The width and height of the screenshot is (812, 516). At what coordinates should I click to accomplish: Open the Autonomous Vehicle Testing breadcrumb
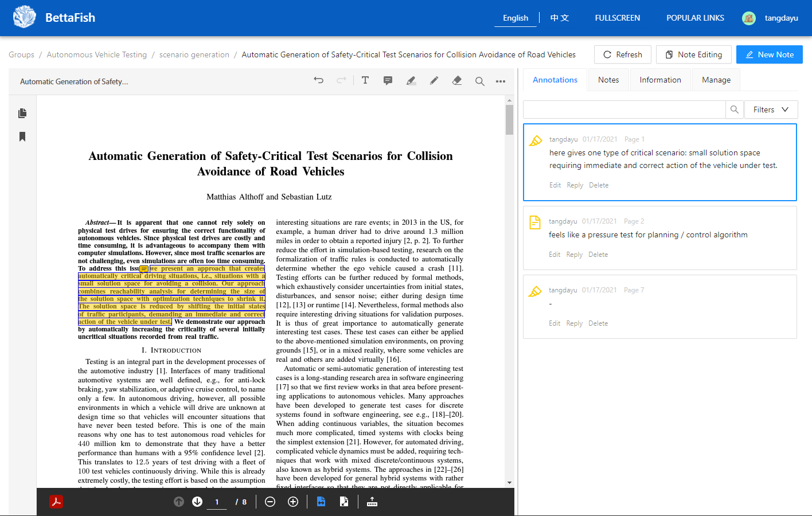pos(97,54)
